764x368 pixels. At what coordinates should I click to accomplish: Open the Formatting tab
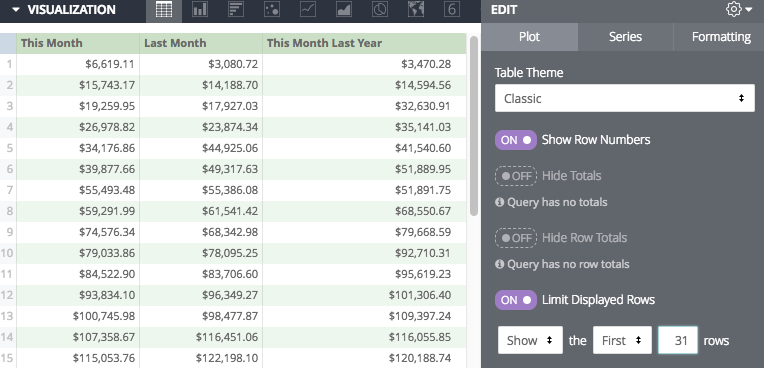point(721,37)
